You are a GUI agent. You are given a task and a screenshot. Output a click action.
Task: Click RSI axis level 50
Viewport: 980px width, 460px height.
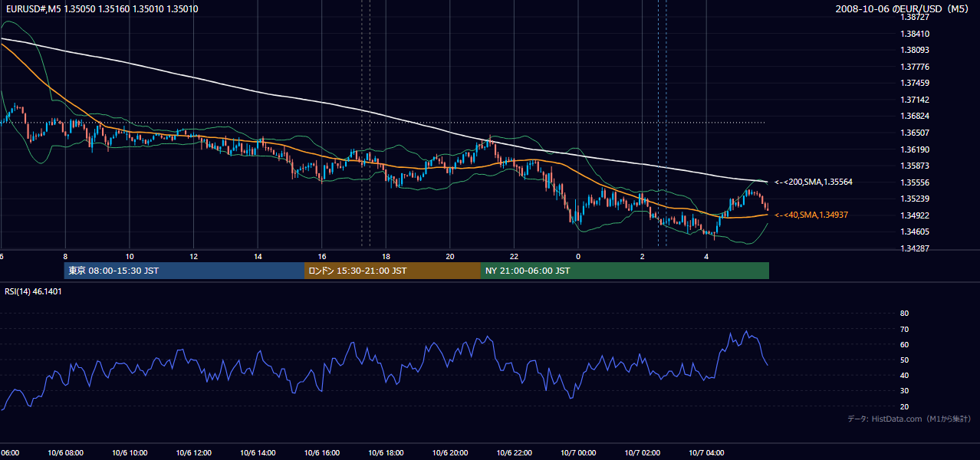(x=904, y=360)
